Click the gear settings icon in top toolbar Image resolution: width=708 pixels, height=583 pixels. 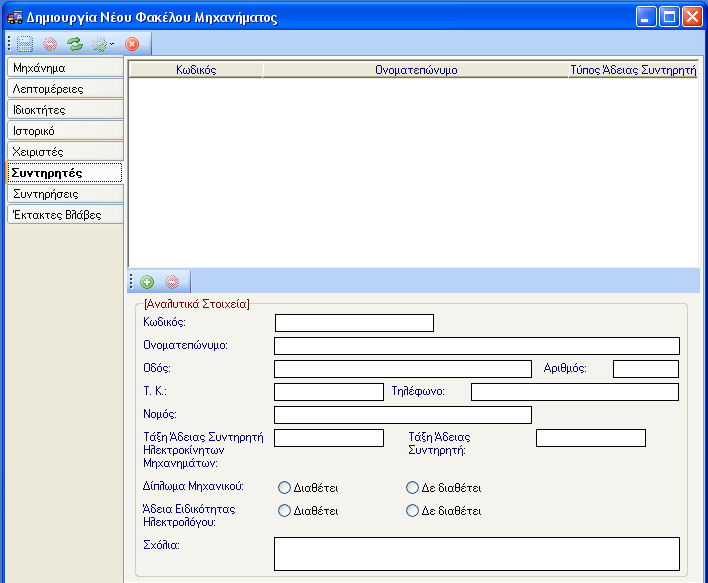(99, 44)
